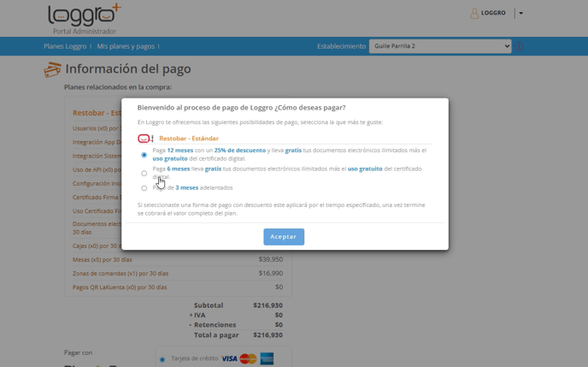The height and width of the screenshot is (367, 588).
Task: Open the Establecimiento dropdown Guille Parrilla 2
Action: (x=439, y=46)
